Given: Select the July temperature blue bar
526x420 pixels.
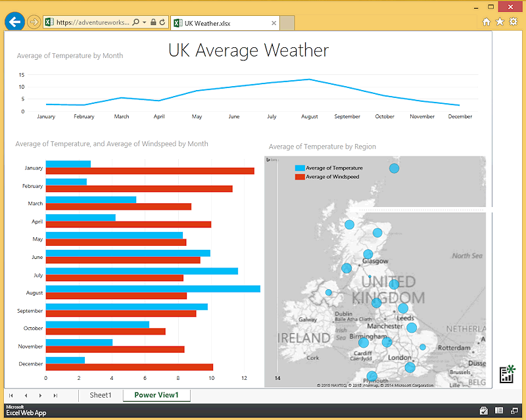Looking at the screenshot, I should pos(142,271).
